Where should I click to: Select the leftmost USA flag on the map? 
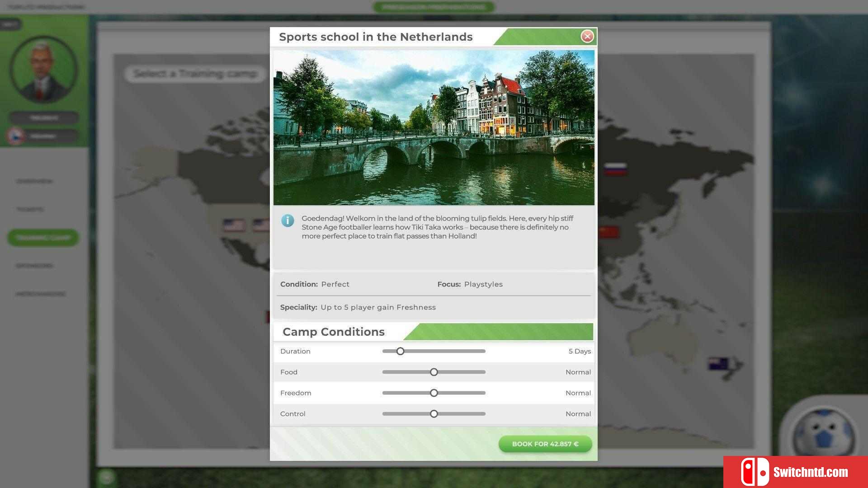coord(234,225)
